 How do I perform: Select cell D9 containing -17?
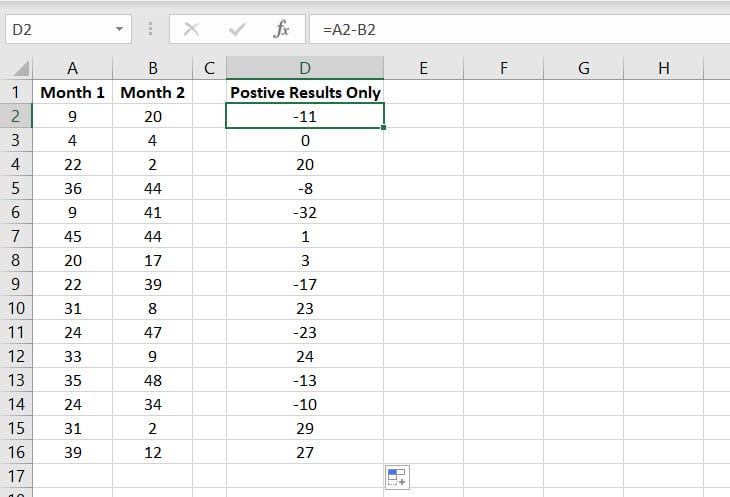[x=305, y=284]
